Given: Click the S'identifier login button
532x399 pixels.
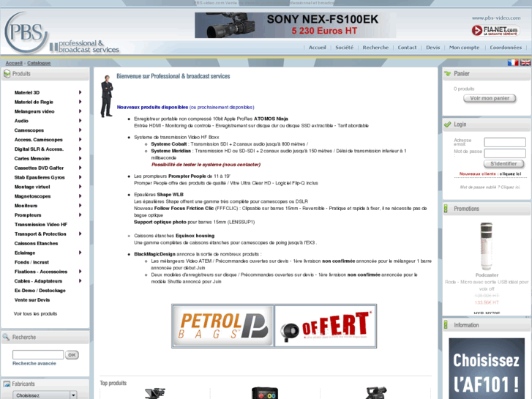Looking at the screenshot, I should pos(503,164).
